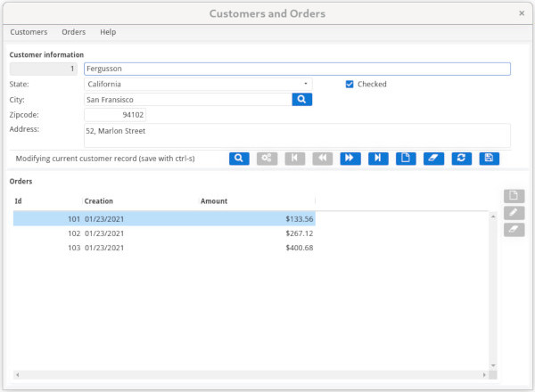Jump to last customer record button
Viewport: 535px width, 392px height.
pos(378,159)
